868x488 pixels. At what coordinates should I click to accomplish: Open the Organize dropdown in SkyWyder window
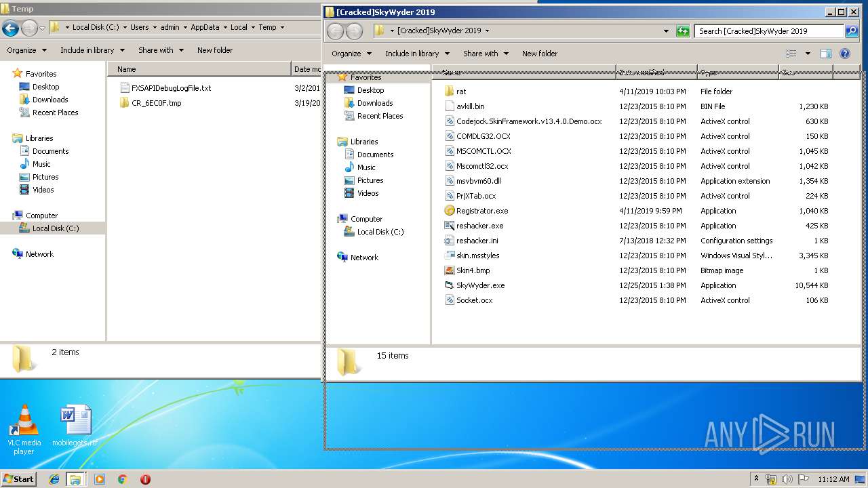(351, 54)
